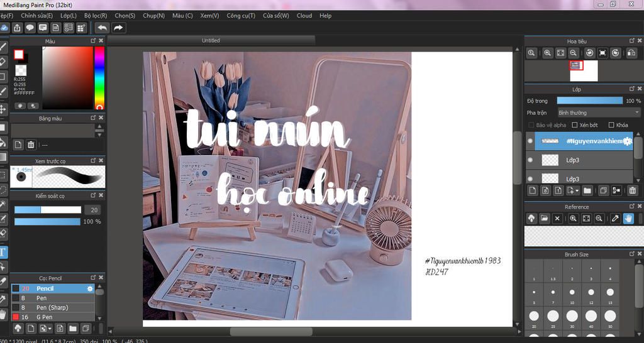The width and height of the screenshot is (644, 343).
Task: Select the Text tool in left toolbar
Action: pyautogui.click(x=3, y=252)
